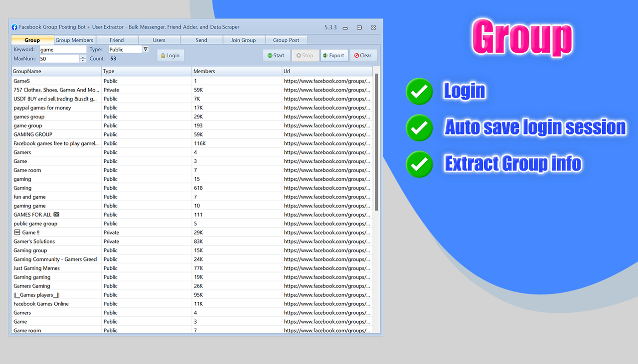Click the Url column header

tap(327, 71)
